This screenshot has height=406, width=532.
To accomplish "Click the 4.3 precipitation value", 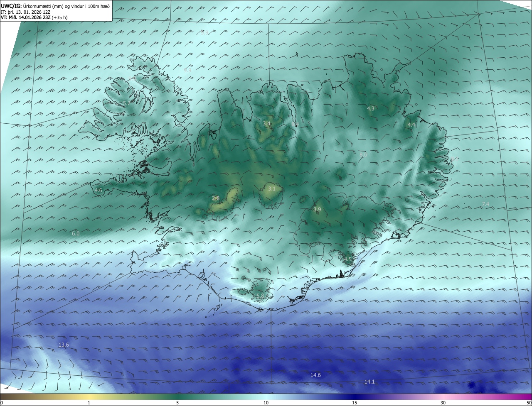I will [x=371, y=108].
